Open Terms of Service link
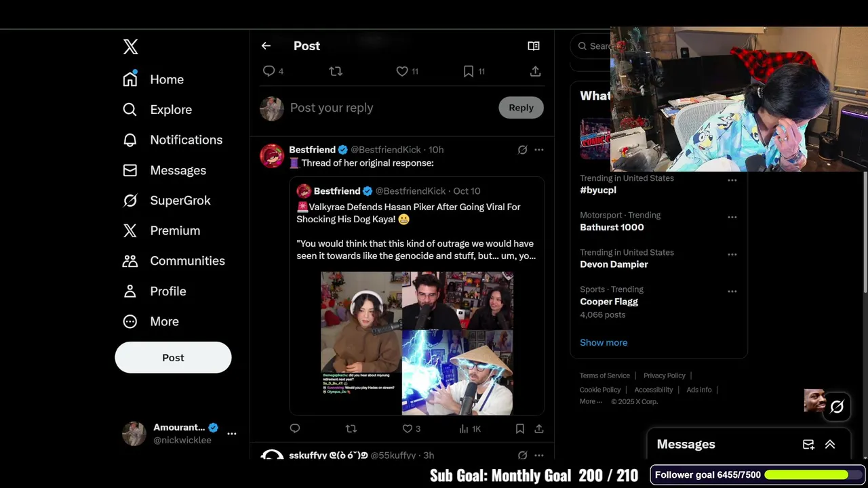This screenshot has width=868, height=488. (x=605, y=375)
